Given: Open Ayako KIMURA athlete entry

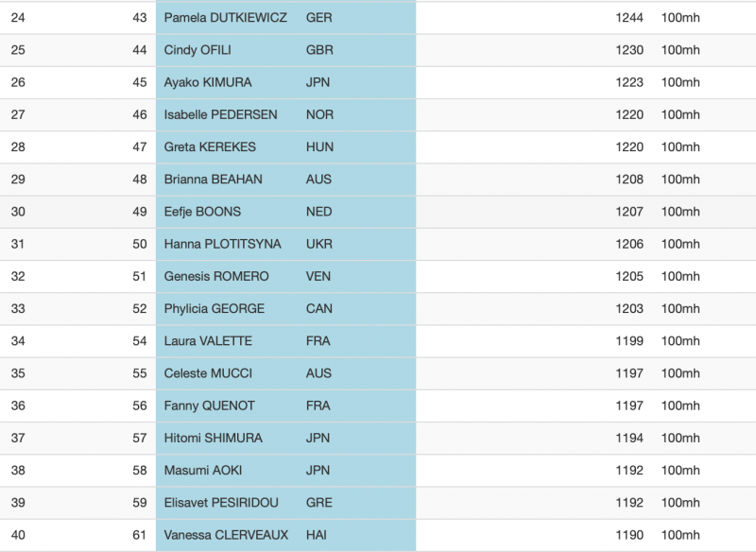Looking at the screenshot, I should click(x=207, y=82).
